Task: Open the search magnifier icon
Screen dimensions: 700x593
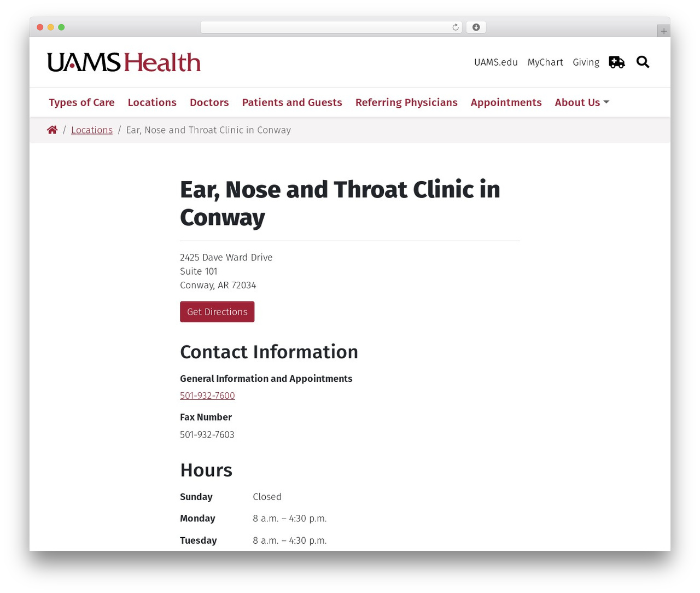Action: click(x=643, y=62)
